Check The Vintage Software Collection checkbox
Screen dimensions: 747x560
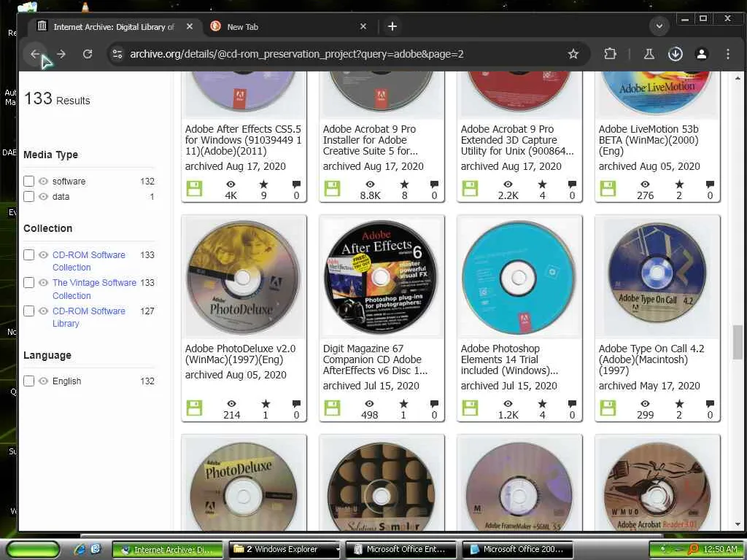[28, 283]
